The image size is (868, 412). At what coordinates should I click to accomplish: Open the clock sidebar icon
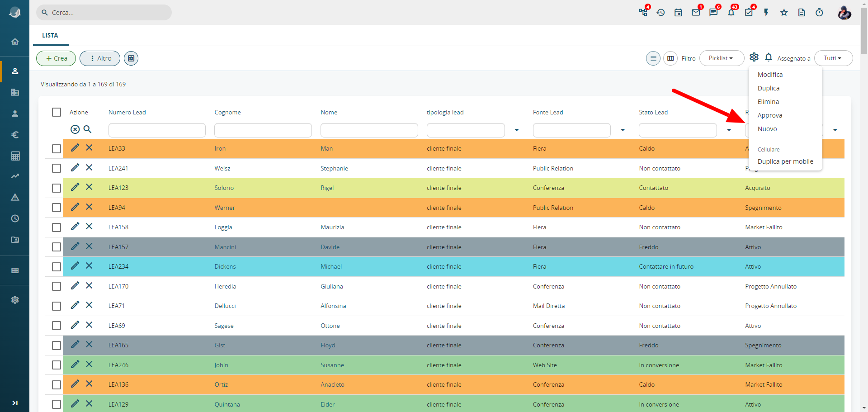pyautogui.click(x=15, y=218)
